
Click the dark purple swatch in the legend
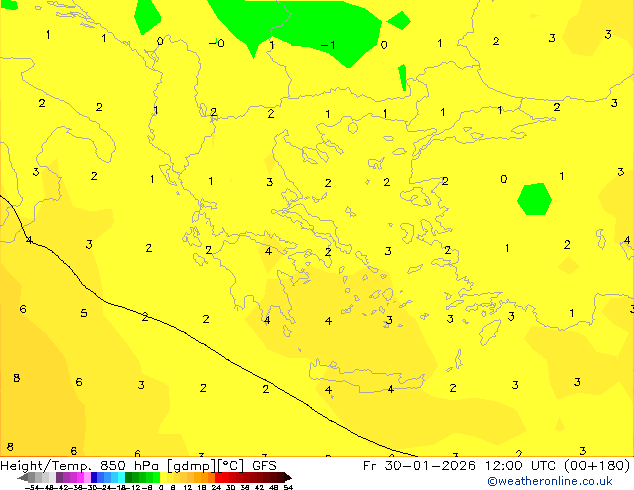pos(59,478)
